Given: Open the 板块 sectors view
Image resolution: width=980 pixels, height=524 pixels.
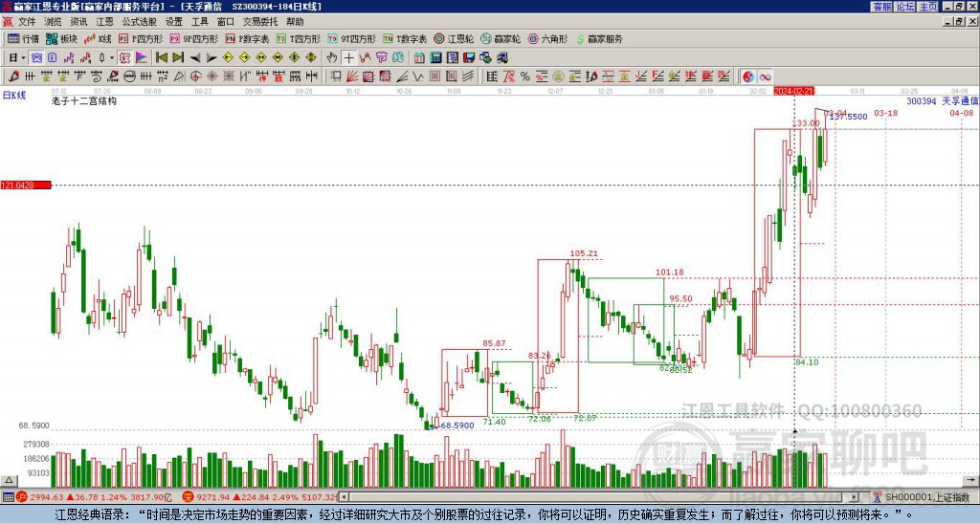Looking at the screenshot, I should pos(60,38).
